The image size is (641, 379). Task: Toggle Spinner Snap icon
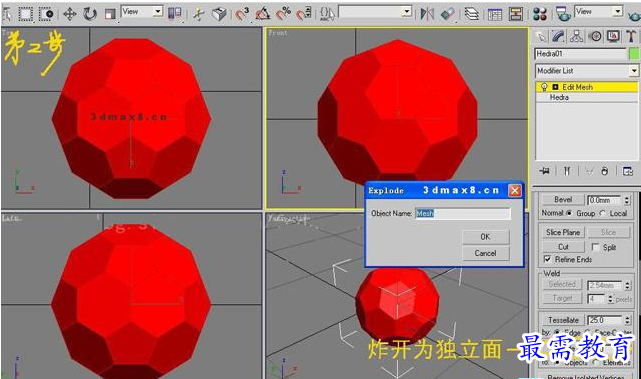pos(304,14)
